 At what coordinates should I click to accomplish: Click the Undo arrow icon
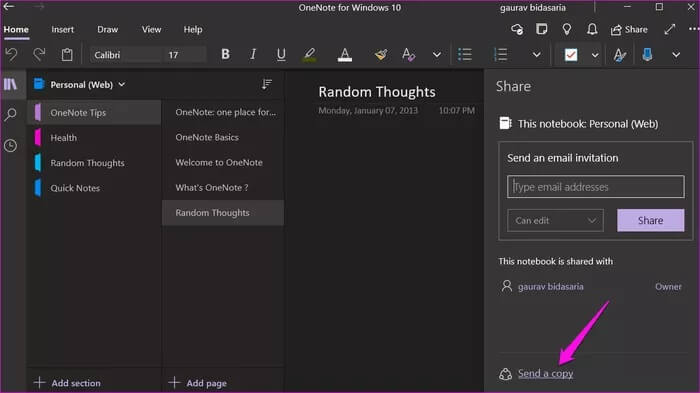pyautogui.click(x=11, y=54)
